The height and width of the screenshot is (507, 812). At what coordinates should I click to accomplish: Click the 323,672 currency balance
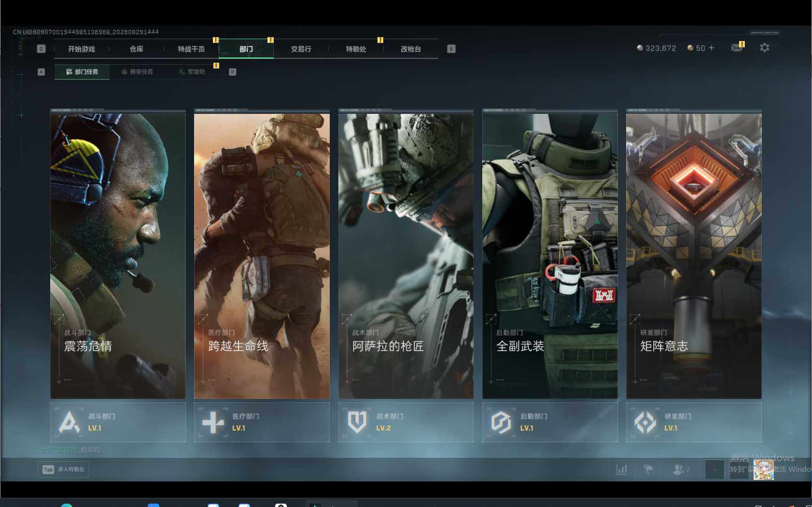(x=660, y=48)
